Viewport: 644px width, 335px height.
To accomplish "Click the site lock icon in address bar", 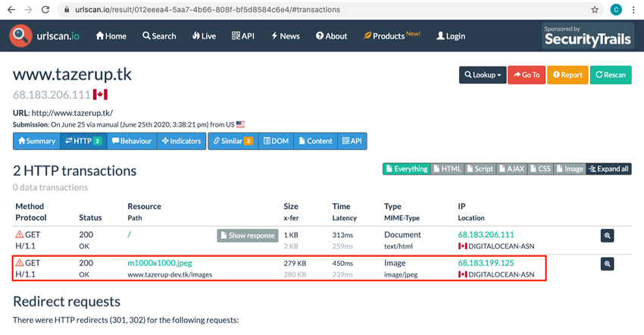I will [66, 9].
